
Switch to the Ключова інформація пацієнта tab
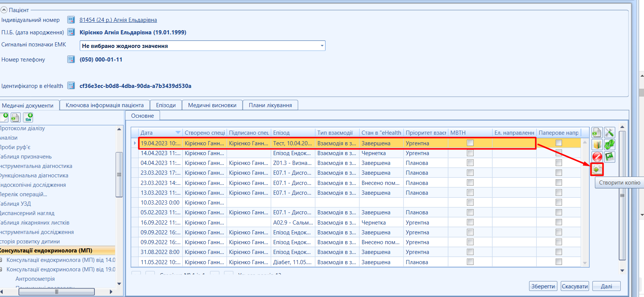pos(105,105)
